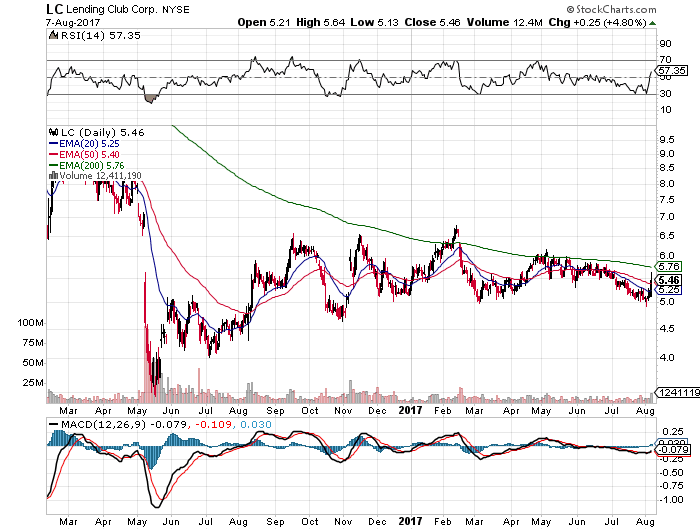
Task: Click the 5.25 EMA price tag
Action: point(668,290)
